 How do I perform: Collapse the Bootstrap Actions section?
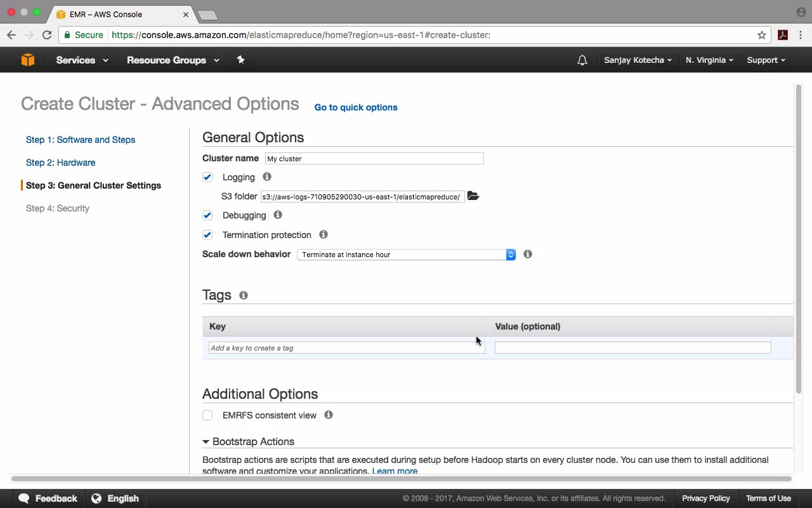pos(206,442)
